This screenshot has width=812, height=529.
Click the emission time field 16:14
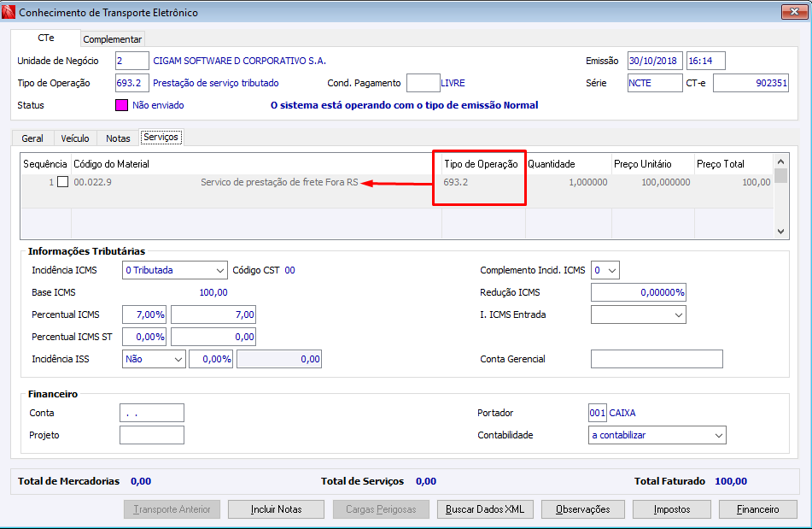click(x=706, y=61)
